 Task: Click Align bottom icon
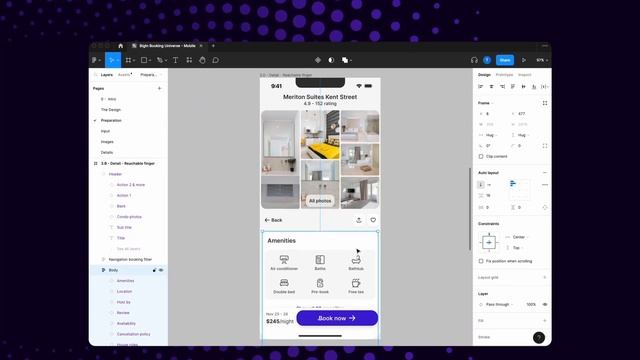(x=534, y=87)
